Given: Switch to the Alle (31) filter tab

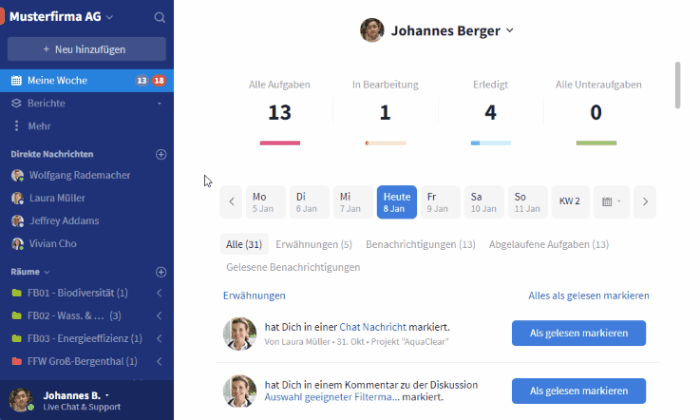Looking at the screenshot, I should click(x=244, y=244).
